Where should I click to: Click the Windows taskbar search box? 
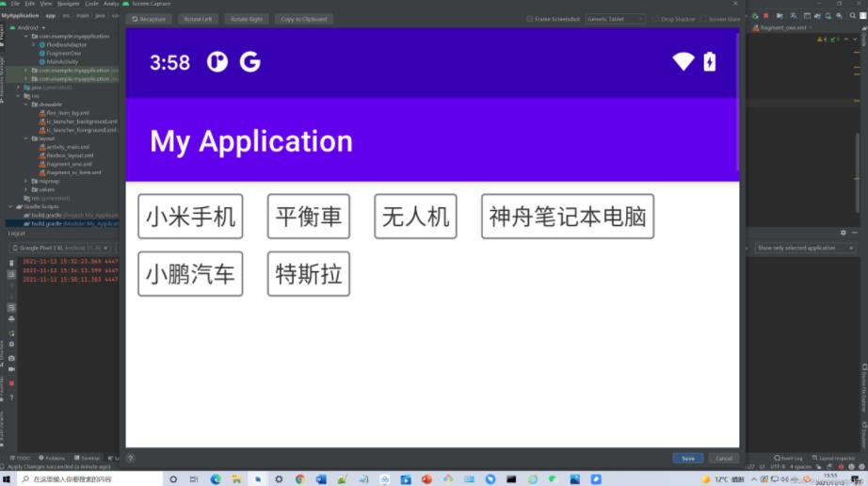[x=88, y=479]
